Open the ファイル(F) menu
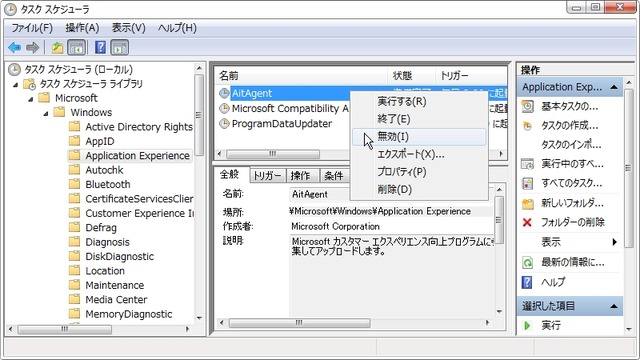Image resolution: width=640 pixels, height=360 pixels. 32,28
